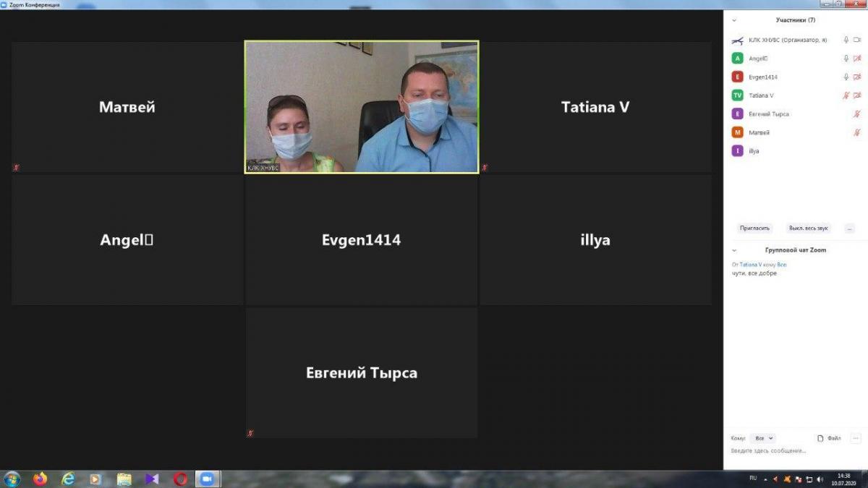The image size is (868, 488).
Task: Click Evgen1414's microphone icon in participants list
Action: coord(846,77)
